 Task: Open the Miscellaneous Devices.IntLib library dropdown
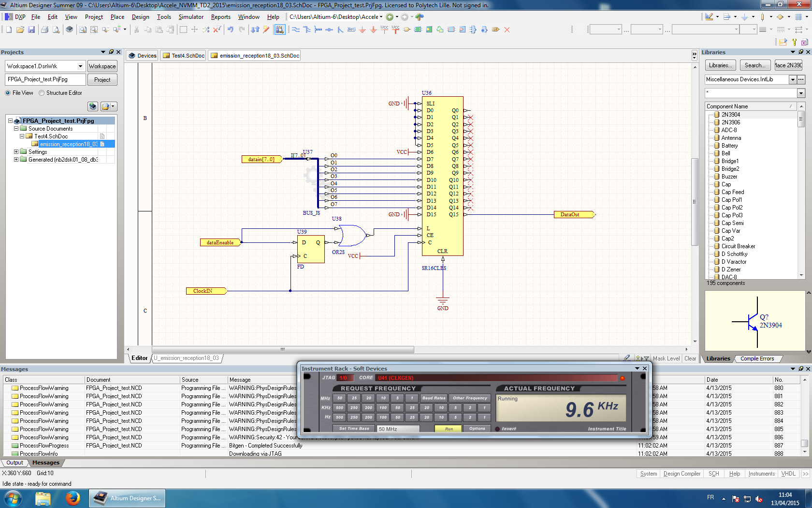(x=793, y=79)
